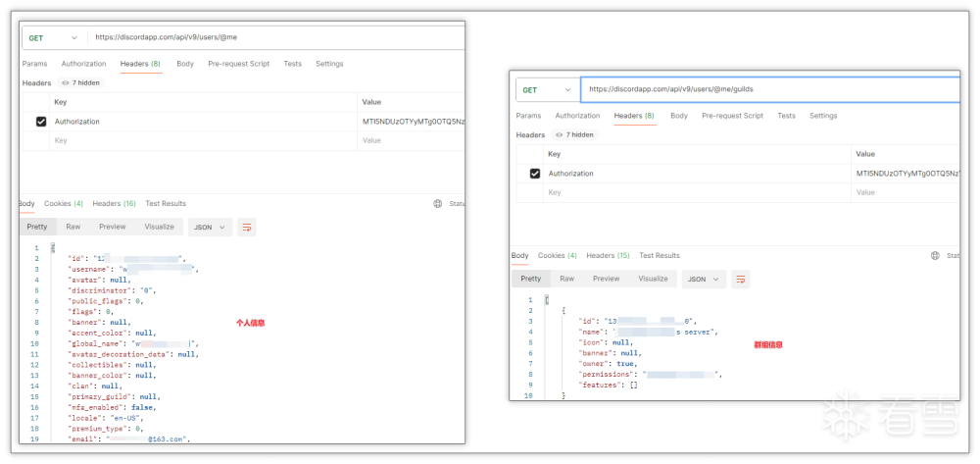The width and height of the screenshot is (980, 464).
Task: Select response Body tab in right window
Action: pyautogui.click(x=520, y=256)
